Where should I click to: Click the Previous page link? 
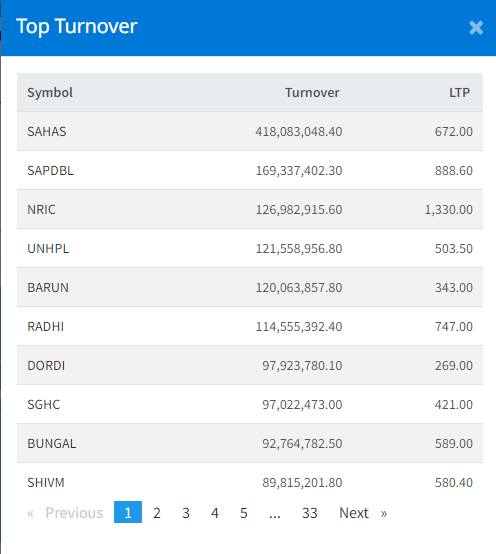coord(65,513)
